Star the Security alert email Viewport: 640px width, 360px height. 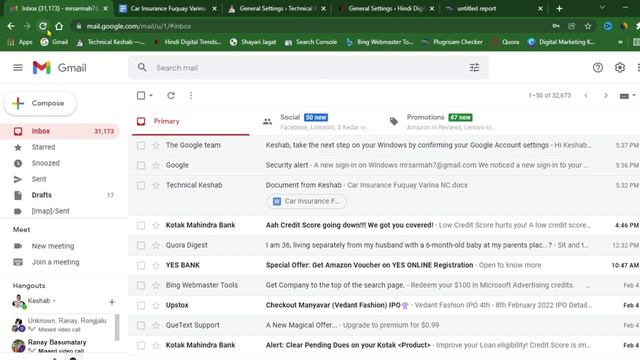(x=156, y=165)
